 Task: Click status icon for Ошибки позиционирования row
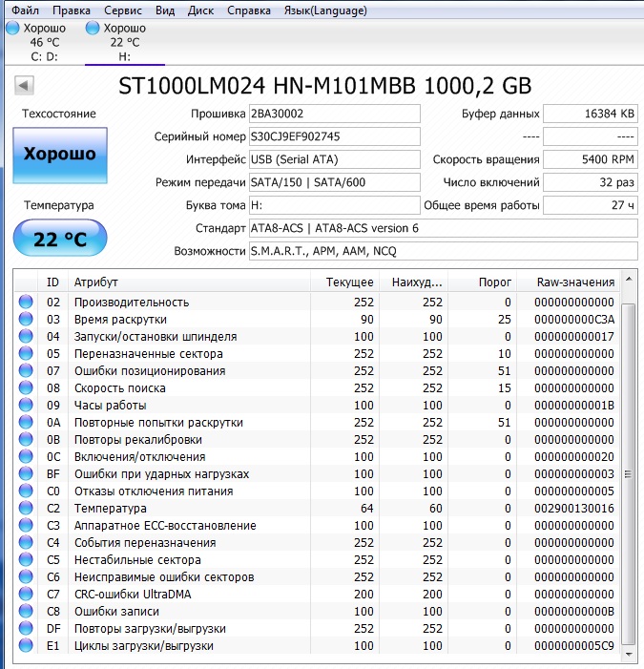click(26, 371)
